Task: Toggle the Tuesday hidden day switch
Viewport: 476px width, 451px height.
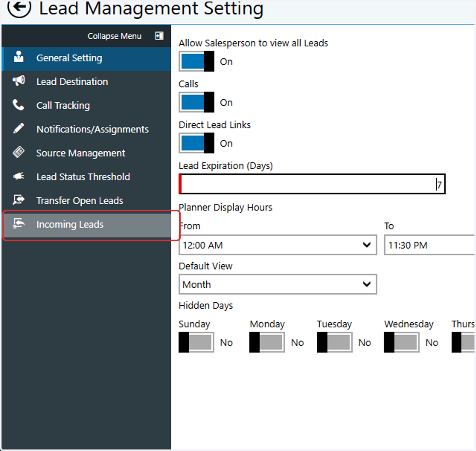Action: [x=335, y=342]
